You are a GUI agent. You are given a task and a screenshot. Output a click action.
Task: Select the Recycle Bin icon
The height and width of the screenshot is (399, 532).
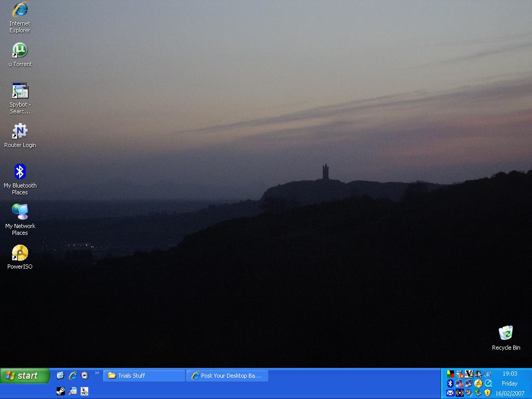(x=506, y=338)
